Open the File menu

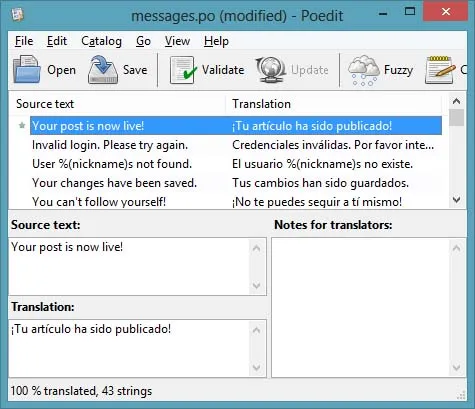pyautogui.click(x=24, y=41)
